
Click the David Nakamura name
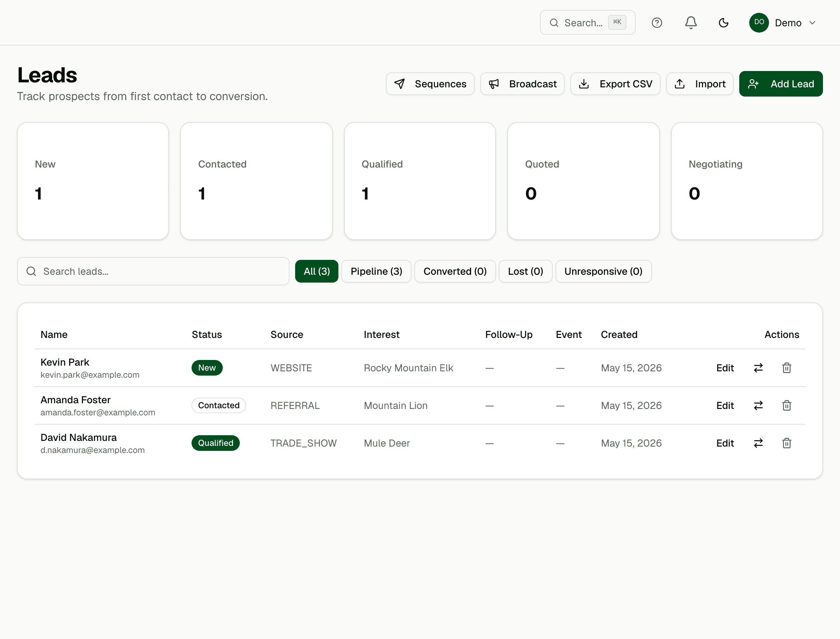coord(79,437)
